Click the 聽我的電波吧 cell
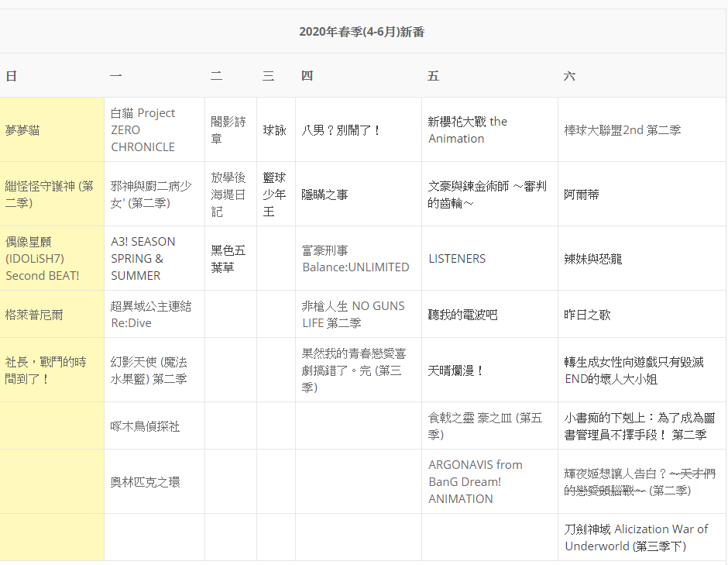 (462, 315)
